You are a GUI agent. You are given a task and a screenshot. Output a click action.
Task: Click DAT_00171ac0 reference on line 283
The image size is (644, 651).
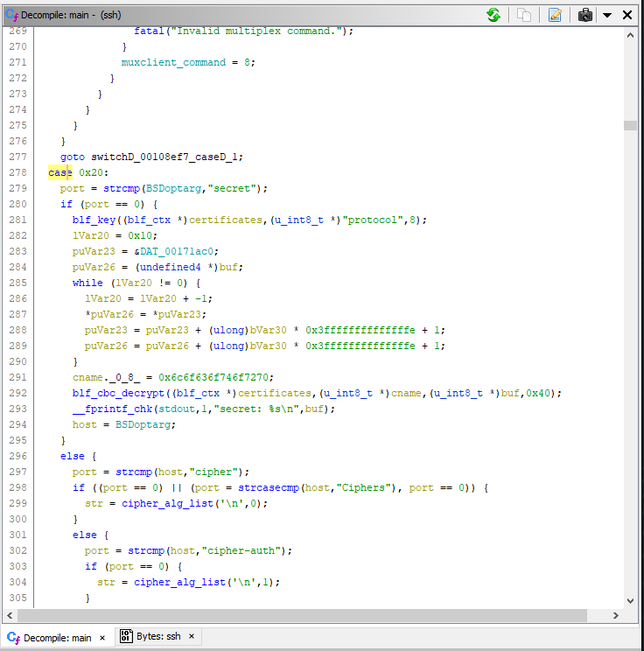[177, 252]
